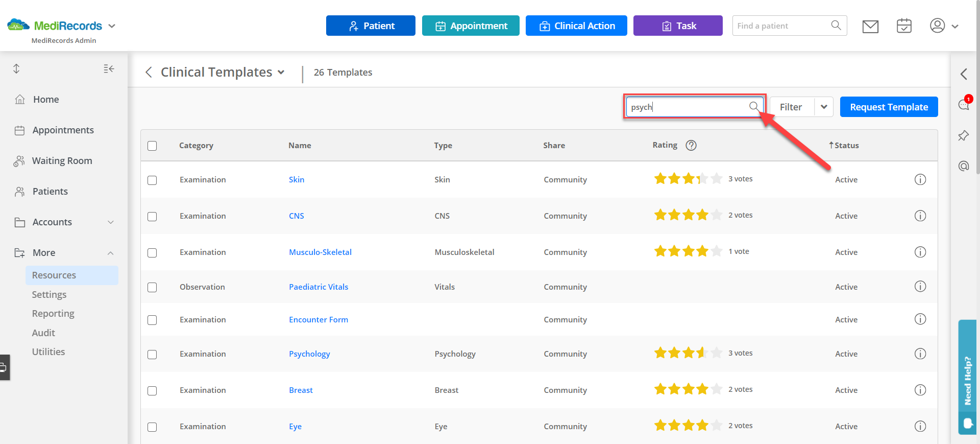Click the template search magnifier icon
The image size is (980, 444).
(x=754, y=106)
